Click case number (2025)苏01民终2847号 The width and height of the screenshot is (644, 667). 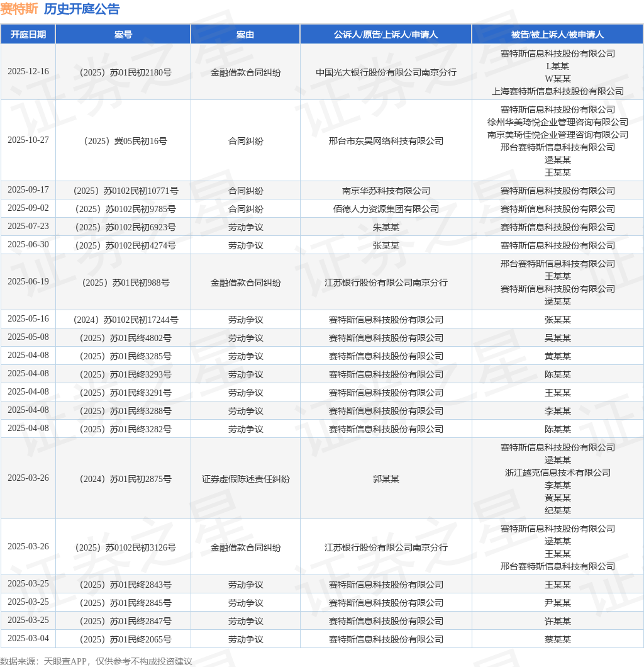(126, 621)
